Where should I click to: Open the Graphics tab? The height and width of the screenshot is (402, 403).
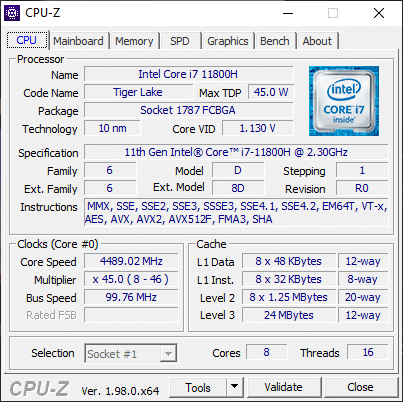(228, 41)
